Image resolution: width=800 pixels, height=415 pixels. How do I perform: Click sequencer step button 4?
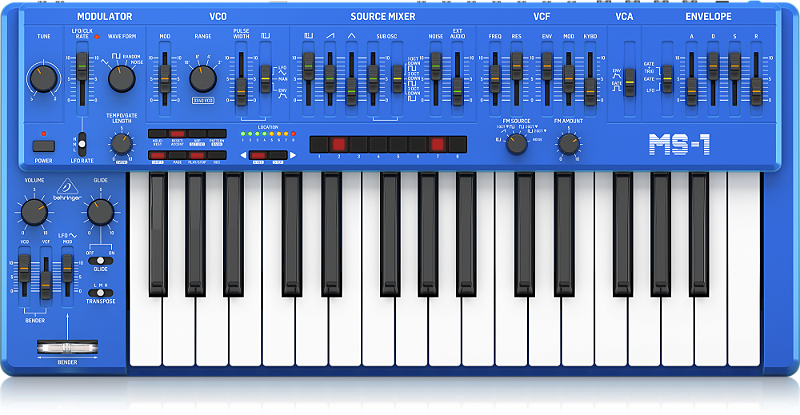pos(378,144)
